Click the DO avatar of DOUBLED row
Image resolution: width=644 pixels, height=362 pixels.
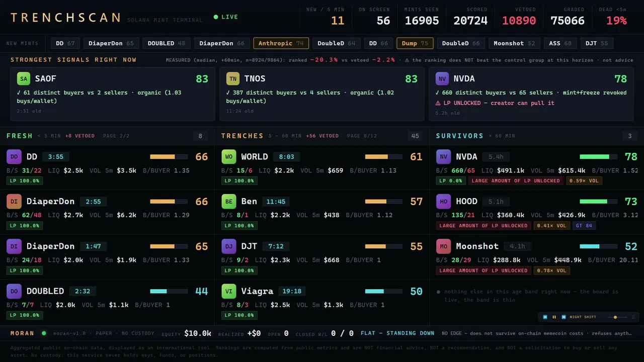(x=14, y=291)
